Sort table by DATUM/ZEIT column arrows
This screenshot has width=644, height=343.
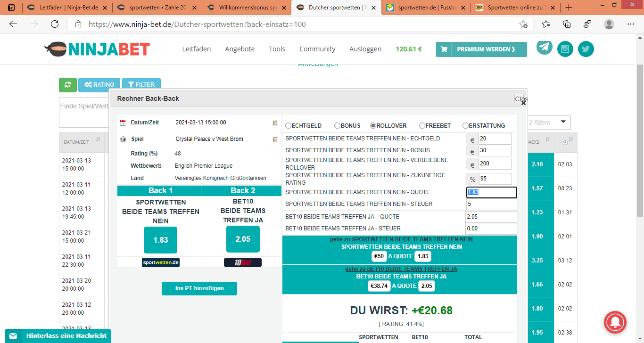[x=98, y=139]
